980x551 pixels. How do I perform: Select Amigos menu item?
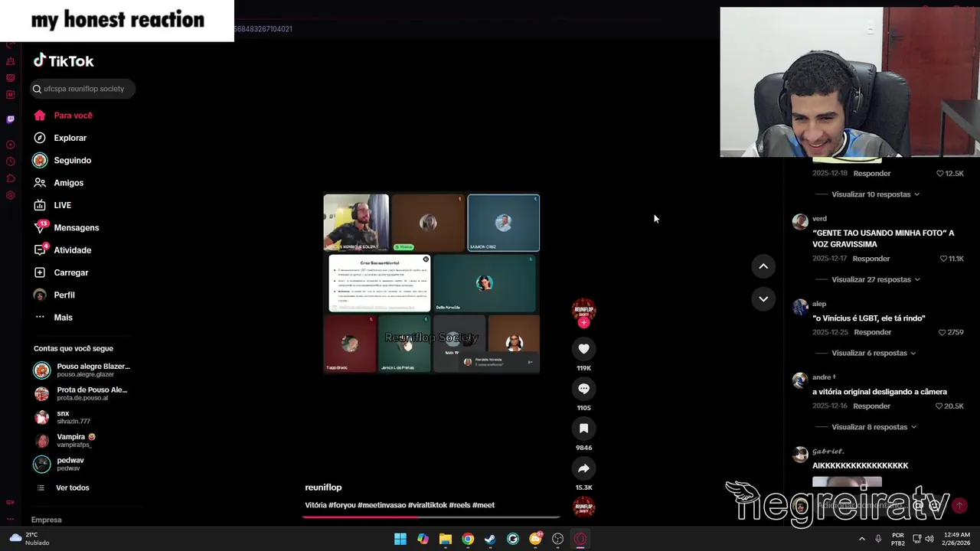pyautogui.click(x=69, y=183)
